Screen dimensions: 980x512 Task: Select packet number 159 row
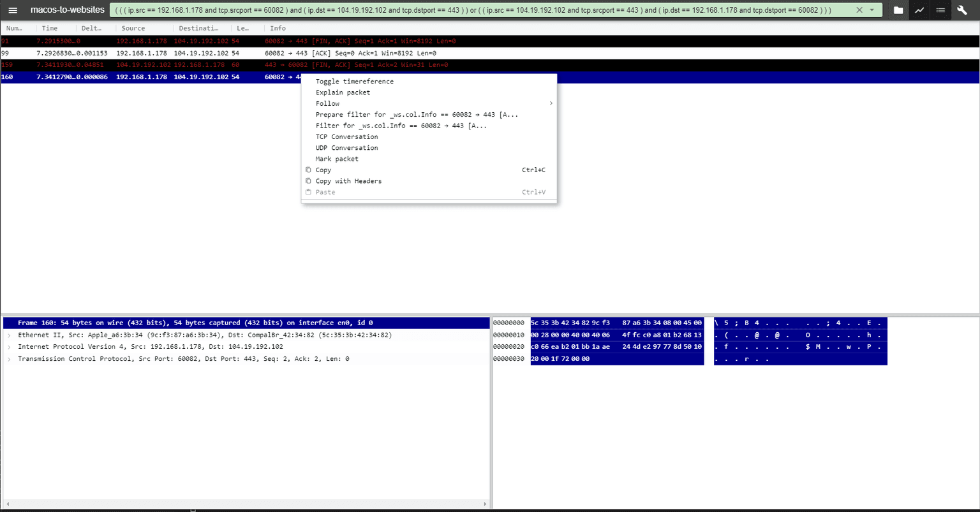(x=489, y=65)
